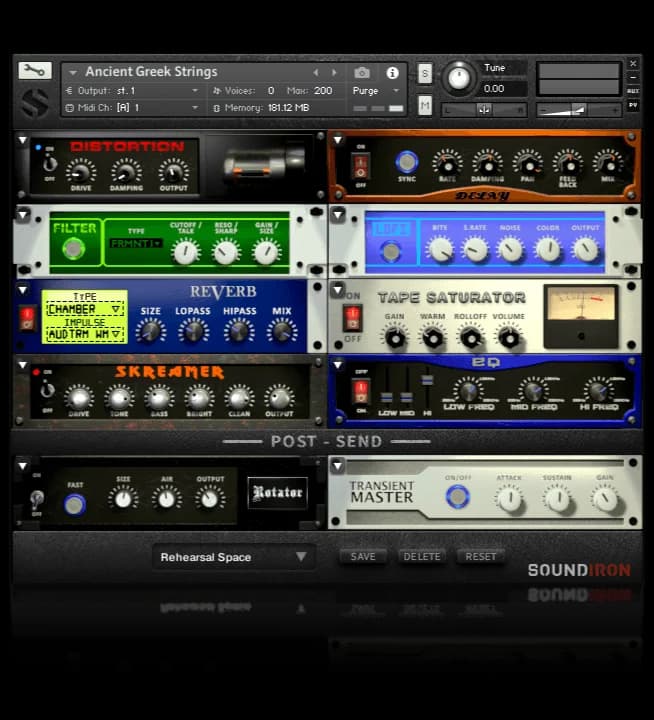This screenshot has height=720, width=654.
Task: Open the Reverb CHAMBER type dropdown
Action: point(84,309)
